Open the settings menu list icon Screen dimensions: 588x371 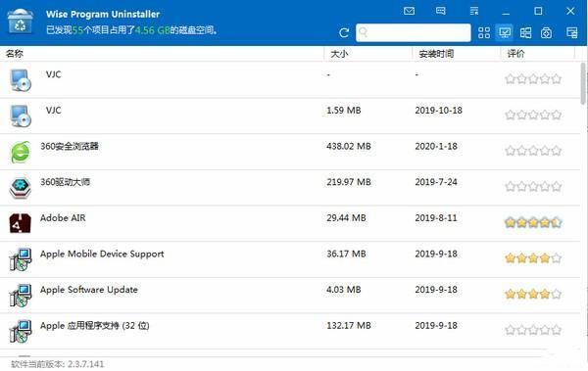tap(474, 11)
